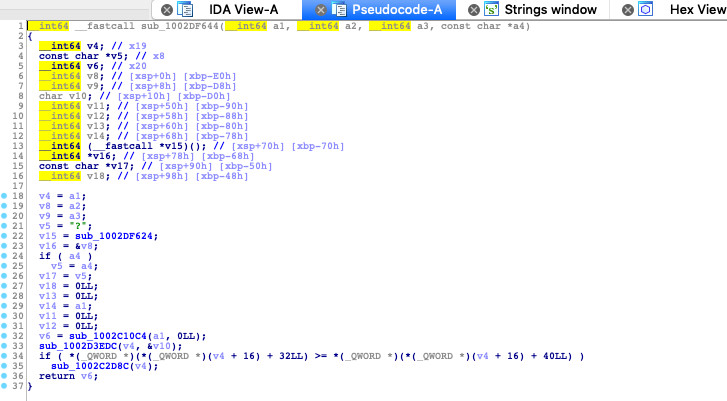Image resolution: width=727 pixels, height=401 pixels.
Task: Toggle breakpoint dot on line 32
Action: tap(4, 336)
